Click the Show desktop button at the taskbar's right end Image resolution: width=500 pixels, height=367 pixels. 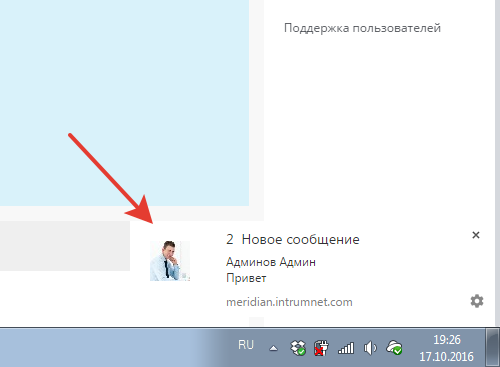tap(492, 347)
